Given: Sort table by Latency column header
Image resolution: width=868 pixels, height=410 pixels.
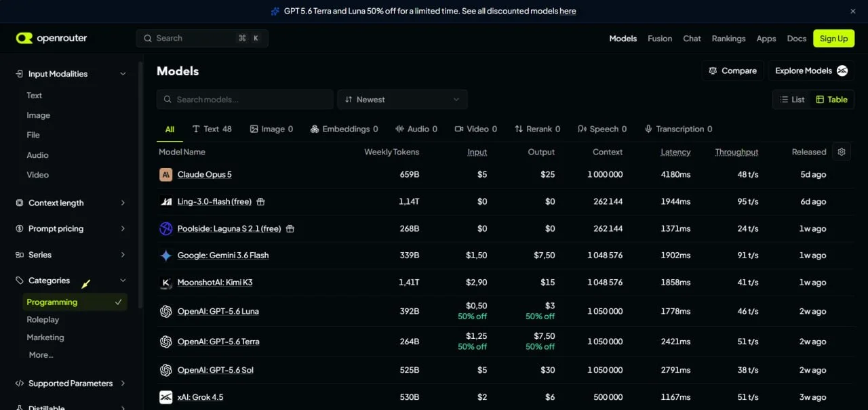Looking at the screenshot, I should click(x=675, y=152).
